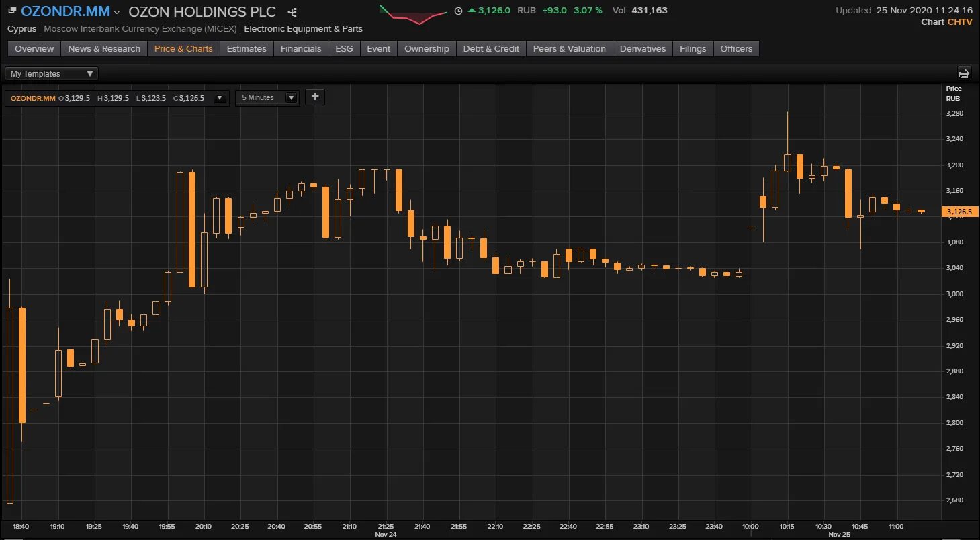Add a new item with the plus button
This screenshot has height=540, width=980.
click(314, 97)
